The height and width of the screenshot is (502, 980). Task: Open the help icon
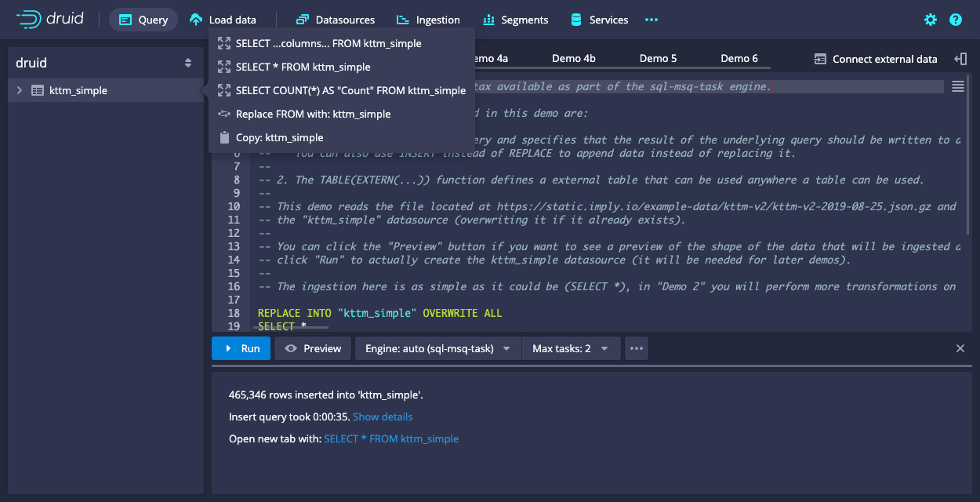pos(955,20)
